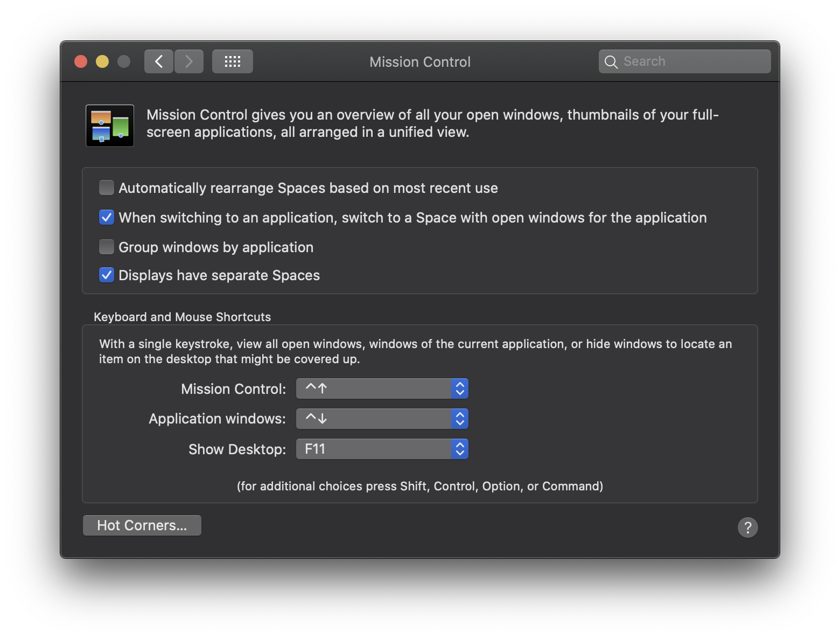
Task: Click the green zoom window button
Action: click(124, 61)
